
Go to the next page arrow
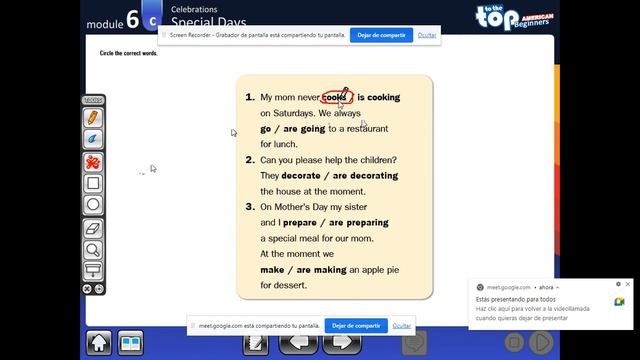(x=342, y=343)
